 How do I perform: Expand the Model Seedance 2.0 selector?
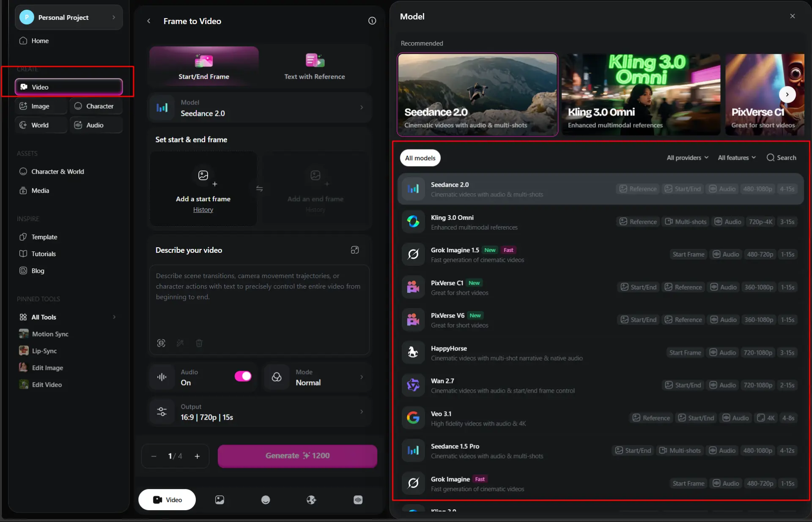(260, 108)
